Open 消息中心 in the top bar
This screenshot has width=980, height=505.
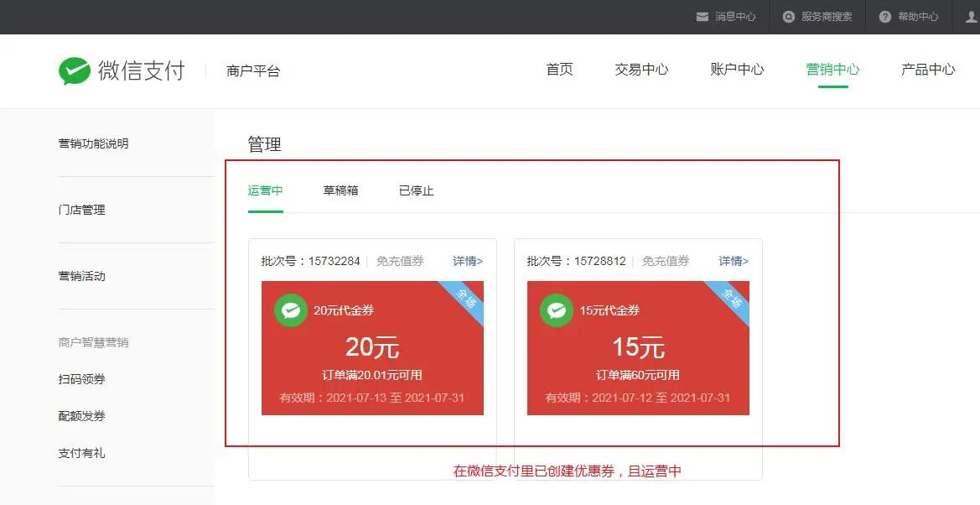tap(735, 17)
